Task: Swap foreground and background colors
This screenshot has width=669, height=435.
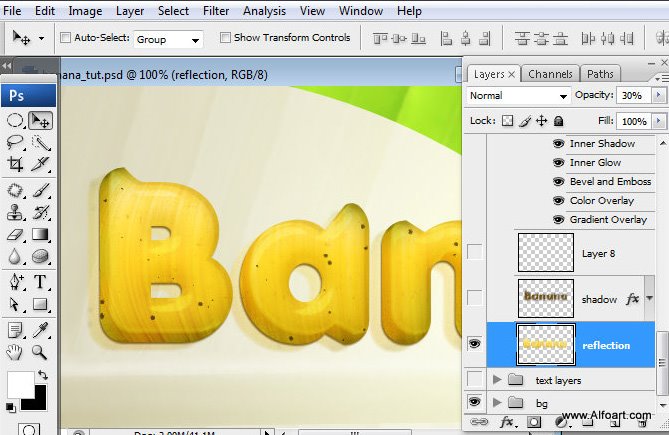Action: (43, 375)
